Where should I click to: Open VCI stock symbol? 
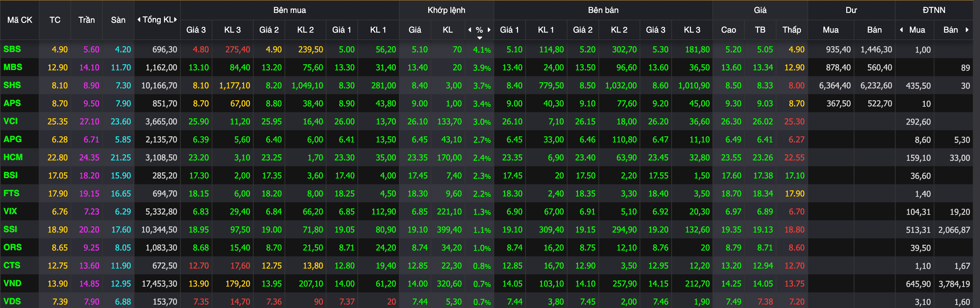tap(11, 121)
